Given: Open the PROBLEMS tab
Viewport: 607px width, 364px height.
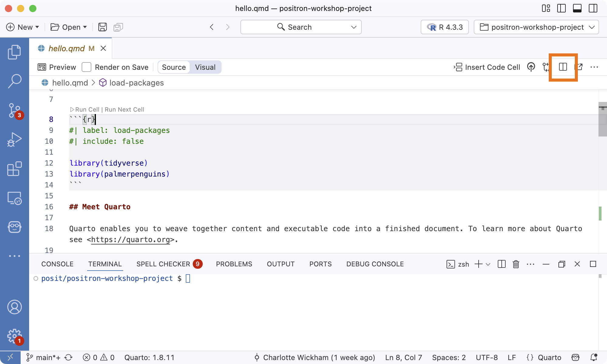Looking at the screenshot, I should [234, 264].
